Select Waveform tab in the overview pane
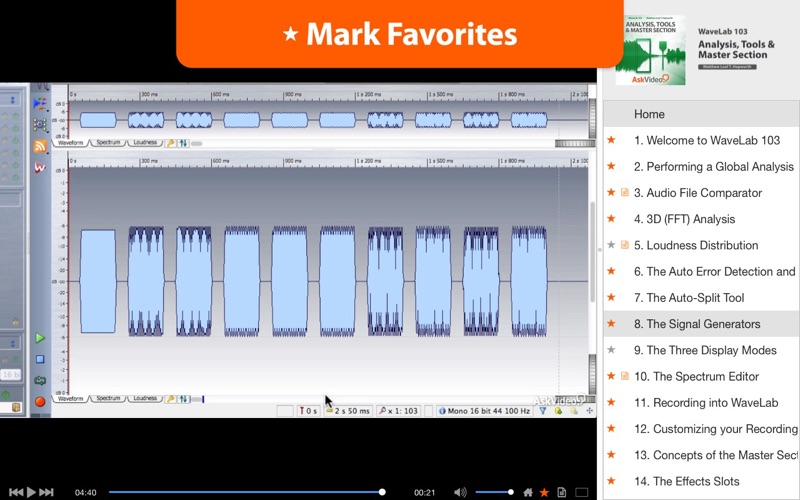 point(70,143)
